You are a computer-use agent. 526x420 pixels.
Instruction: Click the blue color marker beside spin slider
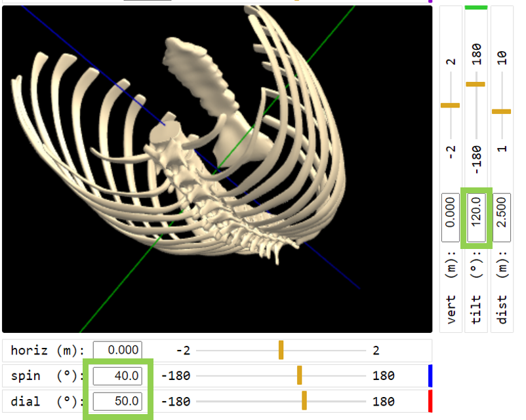pos(430,375)
